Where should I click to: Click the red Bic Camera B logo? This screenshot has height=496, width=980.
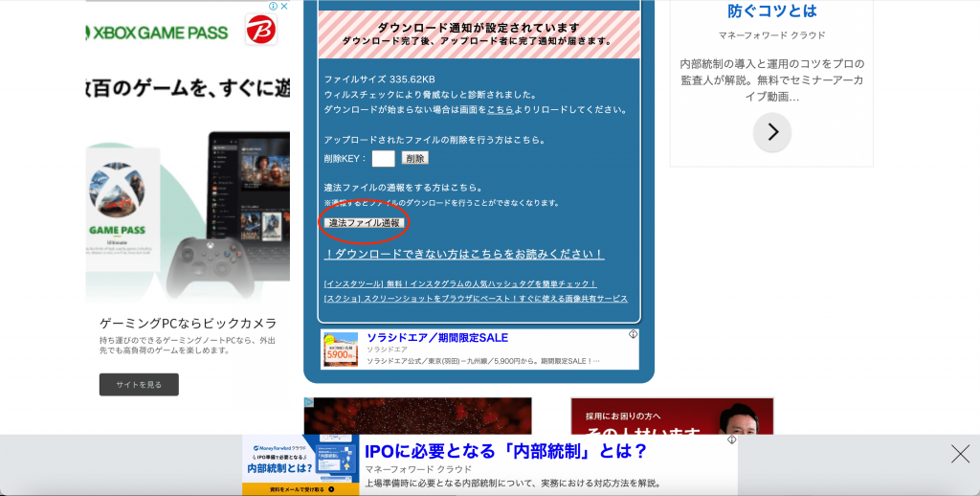260,30
